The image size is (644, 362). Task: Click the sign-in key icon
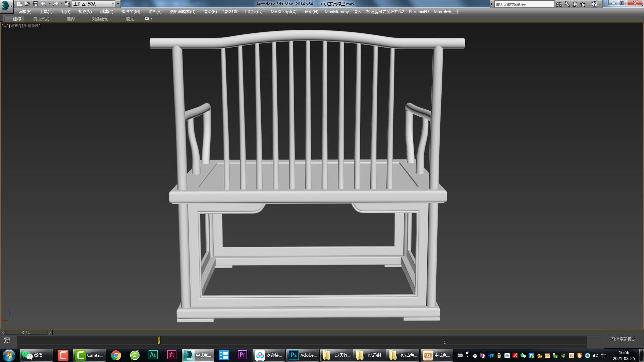tap(567, 4)
